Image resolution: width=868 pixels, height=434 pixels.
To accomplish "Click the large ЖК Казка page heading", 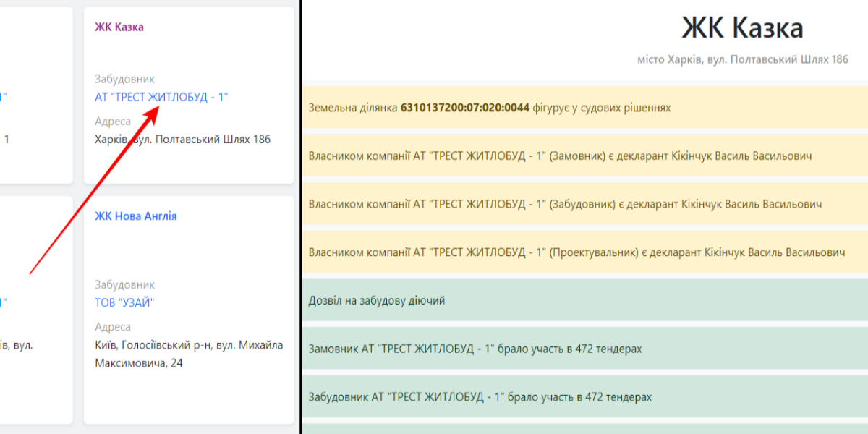I will [742, 28].
